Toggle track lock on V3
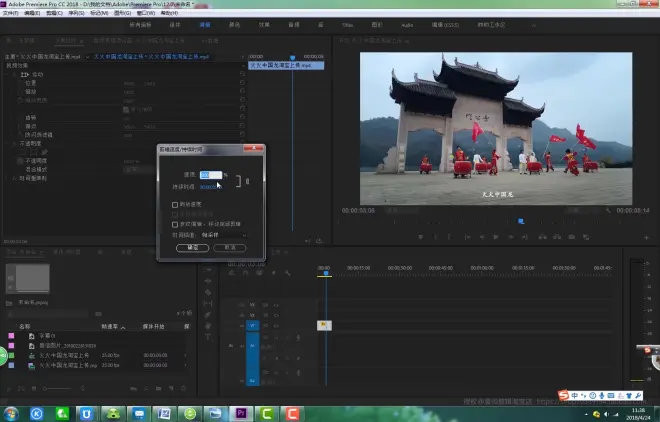Image resolution: width=660 pixels, height=422 pixels. click(242, 305)
